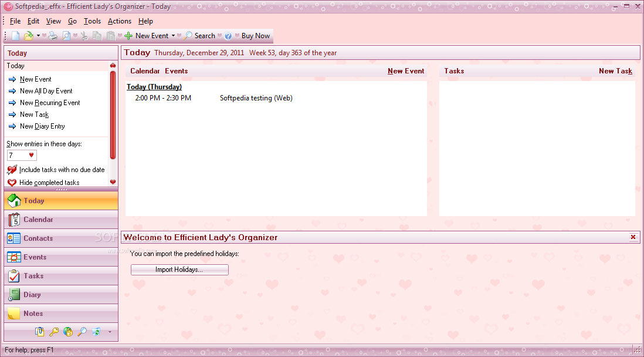The height and width of the screenshot is (357, 644).
Task: Toggle Hide completed tasks option
Action: (43, 182)
